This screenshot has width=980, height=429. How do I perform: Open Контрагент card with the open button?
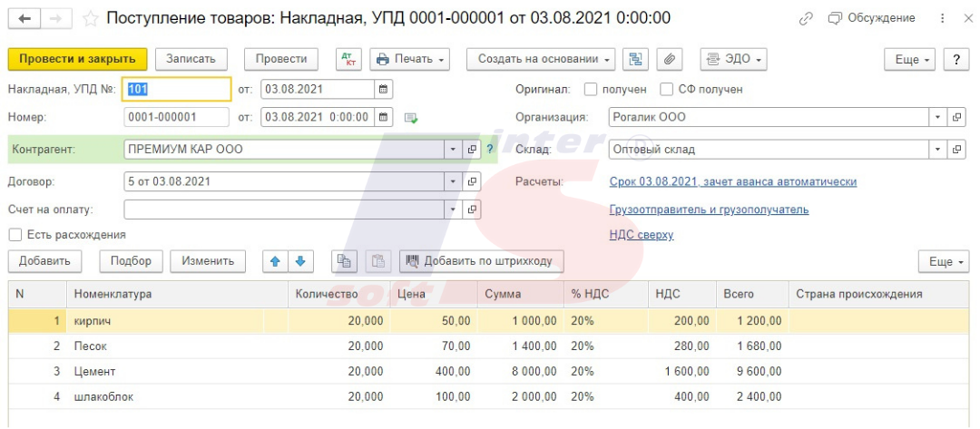click(472, 150)
